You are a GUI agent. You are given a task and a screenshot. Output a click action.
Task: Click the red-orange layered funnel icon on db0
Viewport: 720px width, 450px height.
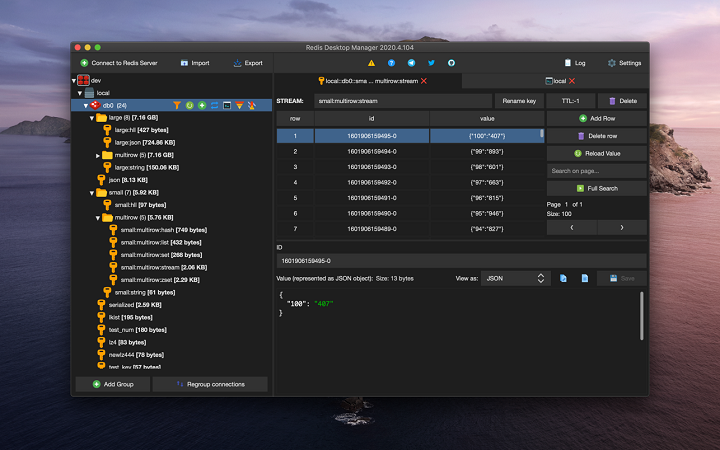click(x=239, y=105)
